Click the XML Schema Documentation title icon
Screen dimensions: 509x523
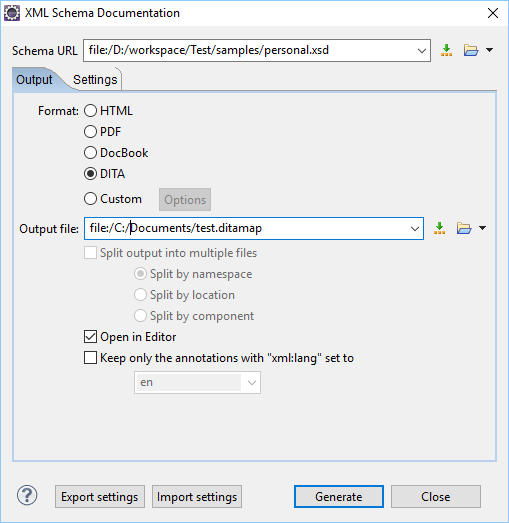click(12, 13)
